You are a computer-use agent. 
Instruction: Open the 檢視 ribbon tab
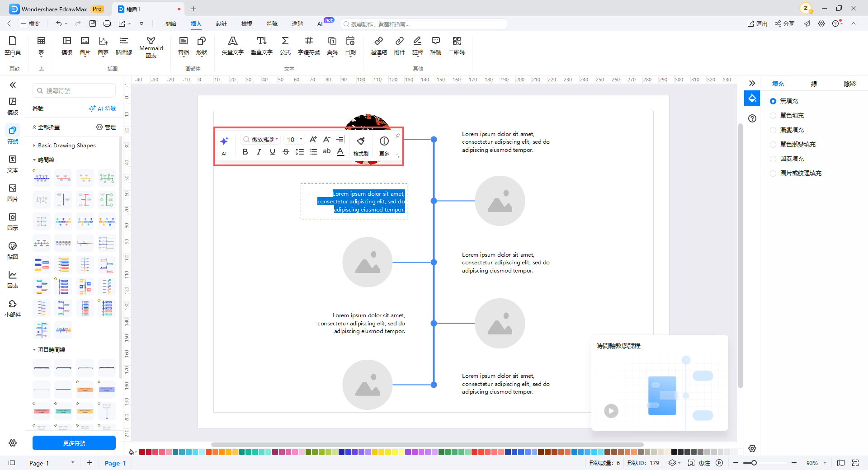click(x=247, y=24)
